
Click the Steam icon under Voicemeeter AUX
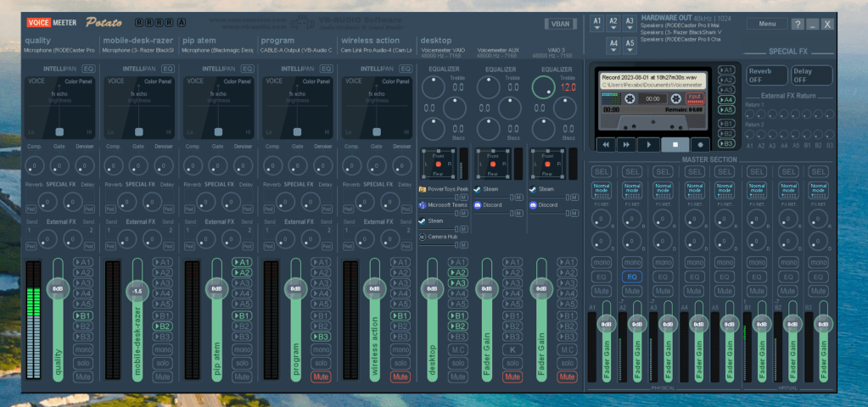coord(477,188)
